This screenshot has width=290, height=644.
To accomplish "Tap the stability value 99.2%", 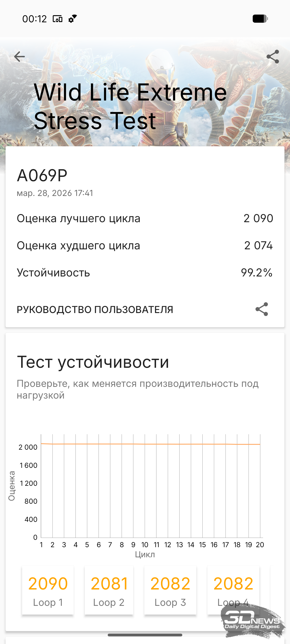I will tap(256, 273).
